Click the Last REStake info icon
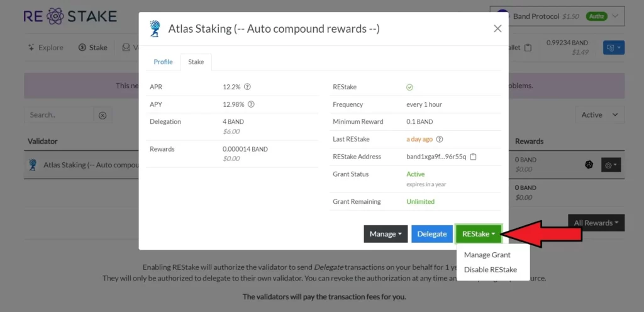Screen dimensions: 644x312 [x=440, y=139]
